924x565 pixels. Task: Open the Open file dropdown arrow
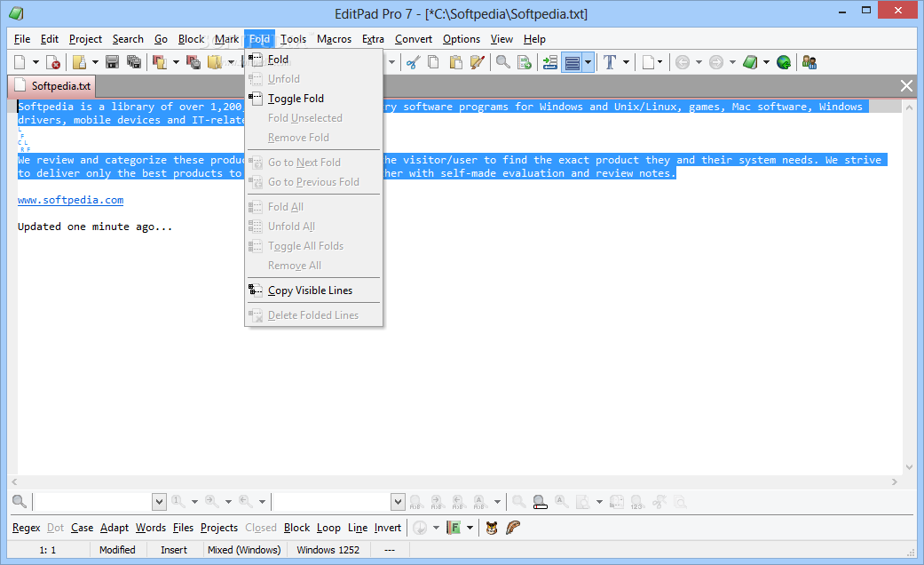[95, 62]
